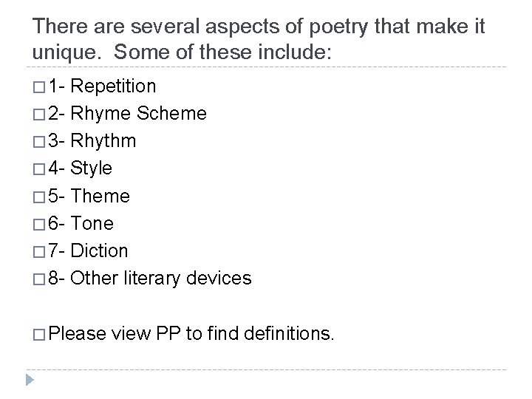Click the 'Diction' list item text
The width and height of the screenshot is (532, 399).
[x=101, y=250]
